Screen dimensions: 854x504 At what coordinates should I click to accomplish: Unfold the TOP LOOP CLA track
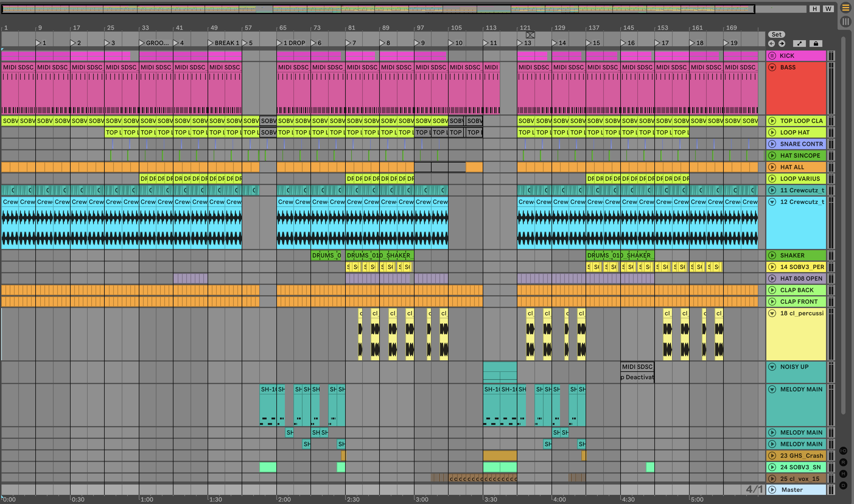[x=772, y=121]
